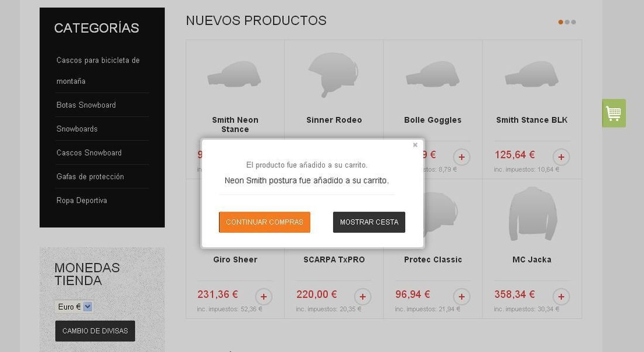Open the Euro € currency dropdown
This screenshot has height=352, width=644.
click(74, 306)
